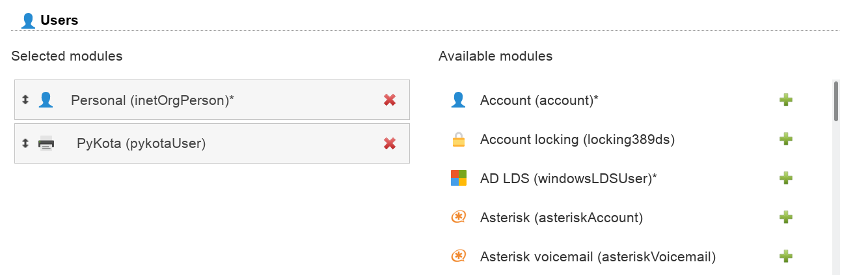Add the Account locking (locking389ds) module
868x275 pixels.
tap(786, 139)
